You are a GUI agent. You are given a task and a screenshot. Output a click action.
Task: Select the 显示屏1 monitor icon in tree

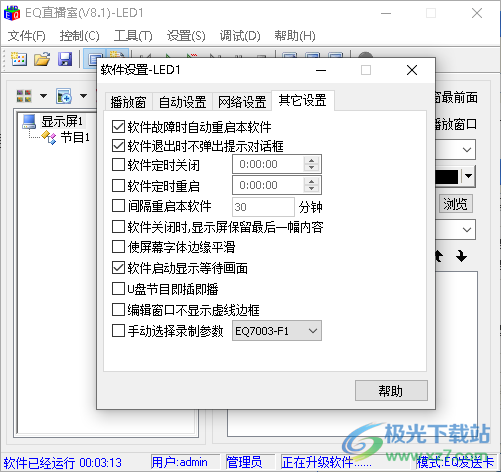point(29,122)
